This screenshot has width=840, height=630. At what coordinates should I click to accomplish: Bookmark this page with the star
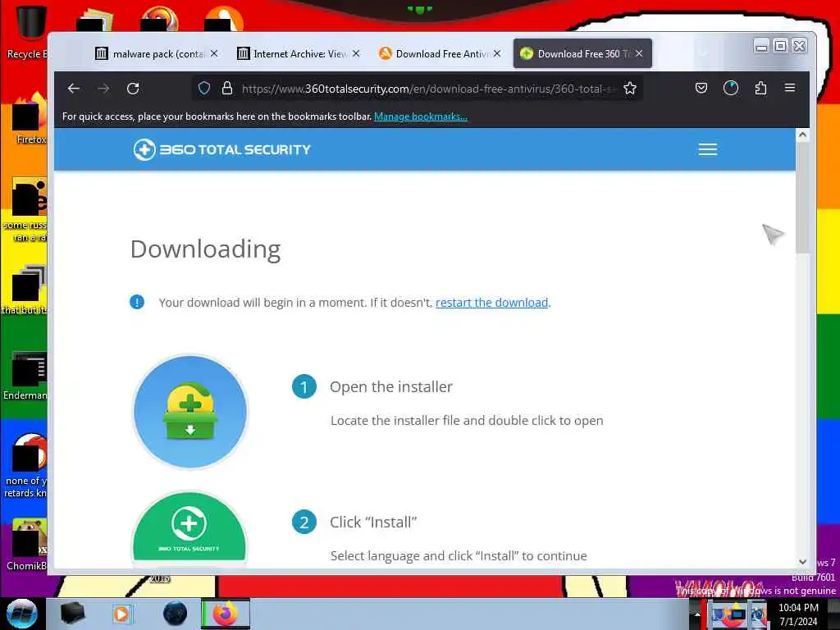[x=630, y=89]
